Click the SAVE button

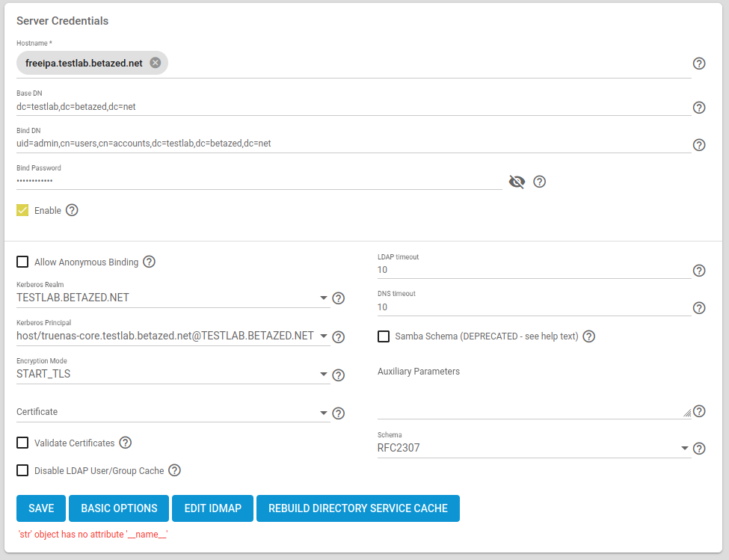(x=41, y=508)
